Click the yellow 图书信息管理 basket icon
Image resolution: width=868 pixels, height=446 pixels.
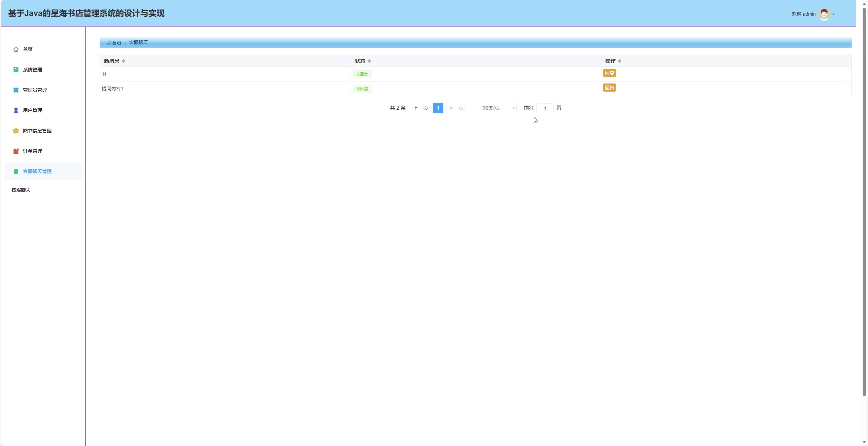point(16,131)
